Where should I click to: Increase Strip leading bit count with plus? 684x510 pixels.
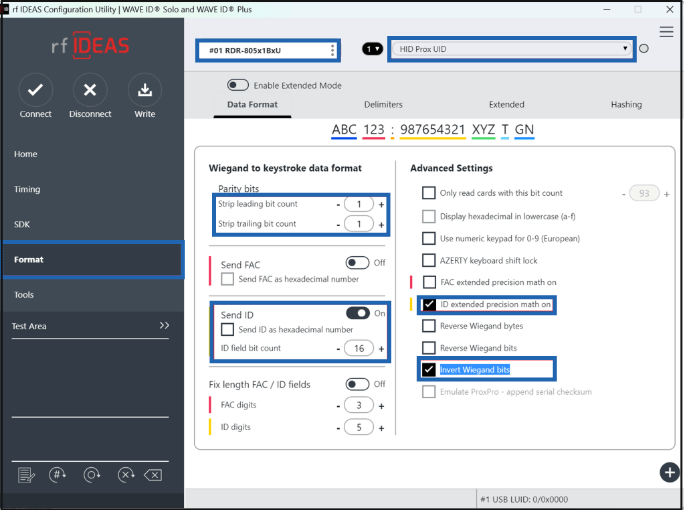pyautogui.click(x=381, y=205)
